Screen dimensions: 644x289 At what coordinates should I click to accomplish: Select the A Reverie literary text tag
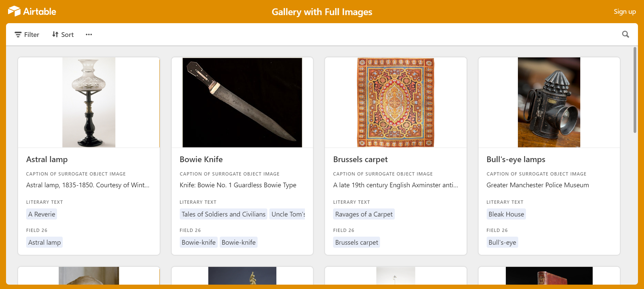(42, 214)
